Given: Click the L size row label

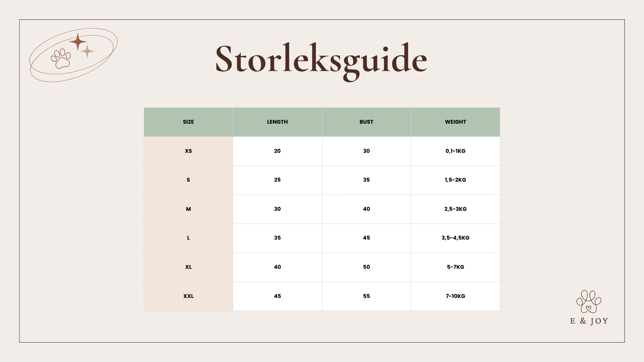Looking at the screenshot, I should click(188, 238).
